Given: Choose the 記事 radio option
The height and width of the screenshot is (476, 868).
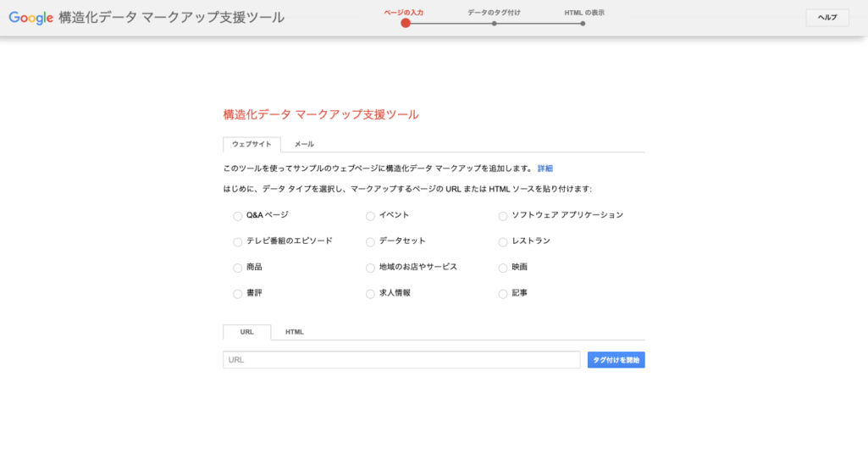Looking at the screenshot, I should click(503, 294).
